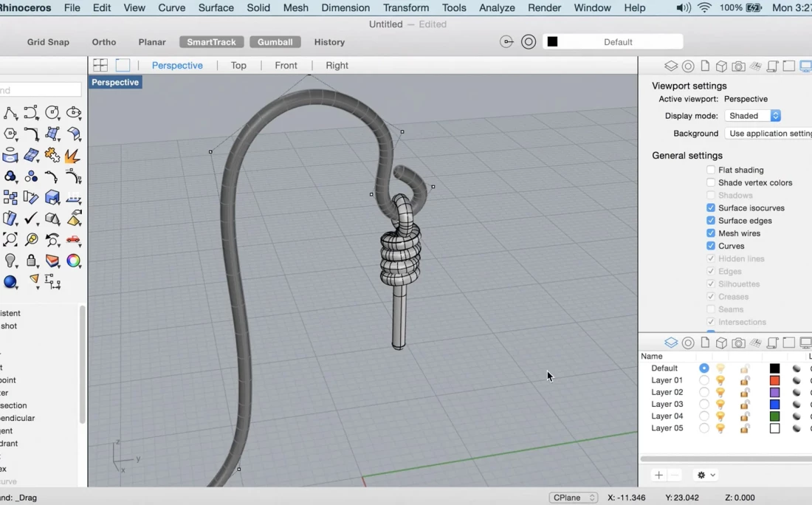812x505 pixels.
Task: Open the Display mode Shaded dropdown
Action: tap(752, 115)
